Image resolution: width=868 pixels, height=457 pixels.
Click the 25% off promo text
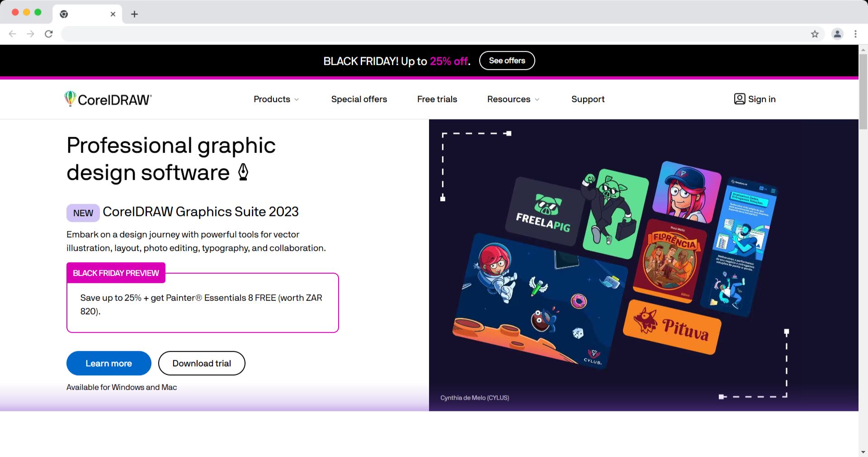click(449, 61)
